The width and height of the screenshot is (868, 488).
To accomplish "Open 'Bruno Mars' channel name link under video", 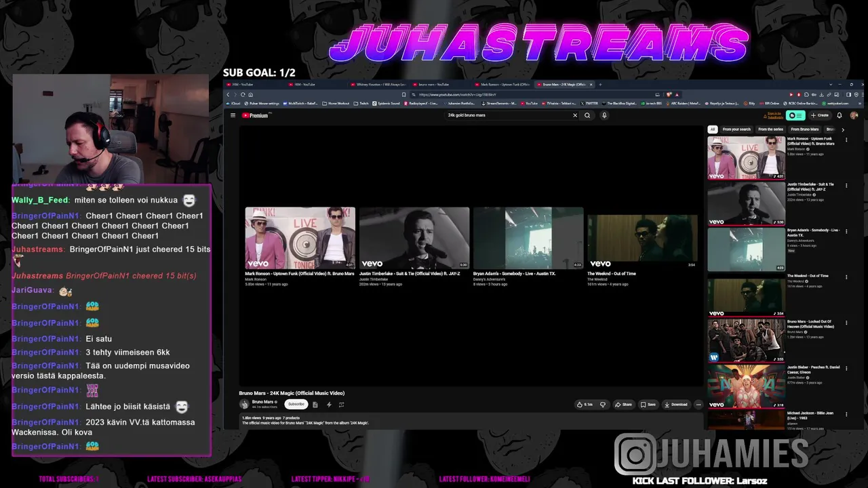I will click(263, 402).
